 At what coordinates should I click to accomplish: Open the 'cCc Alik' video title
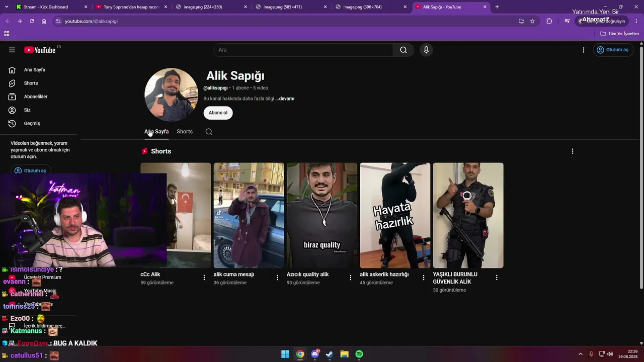click(150, 275)
